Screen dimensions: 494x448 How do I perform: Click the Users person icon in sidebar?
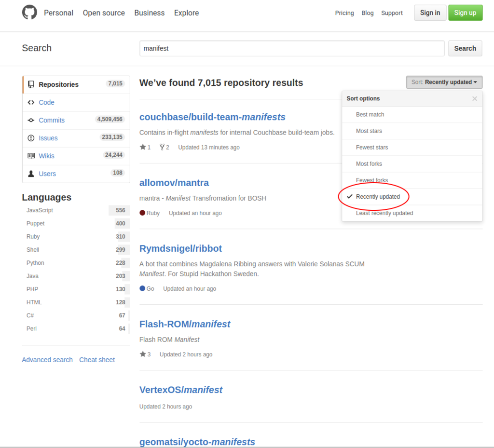pos(31,174)
